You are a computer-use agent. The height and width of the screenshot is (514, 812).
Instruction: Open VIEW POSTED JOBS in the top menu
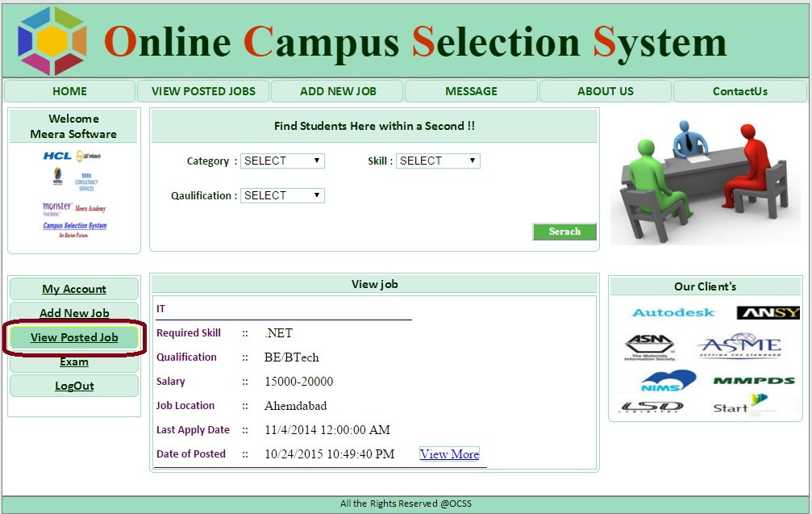click(203, 91)
